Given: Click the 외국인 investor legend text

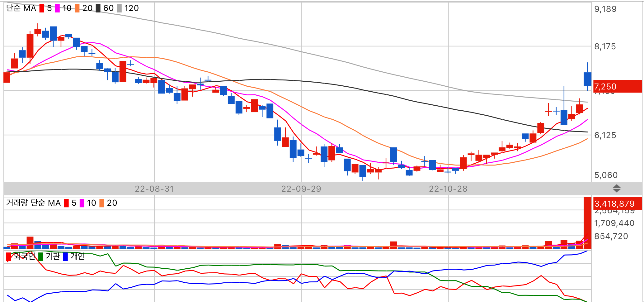Looking at the screenshot, I should pos(24,257).
